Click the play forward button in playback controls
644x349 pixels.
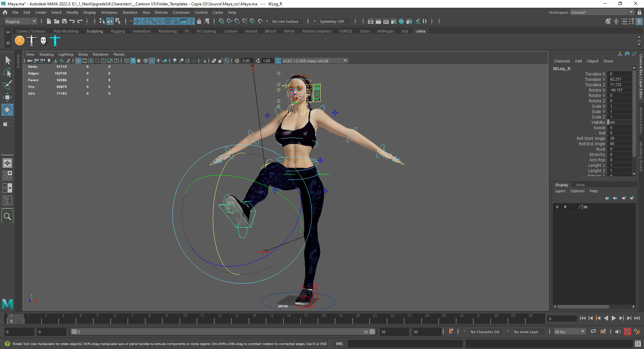[613, 318]
